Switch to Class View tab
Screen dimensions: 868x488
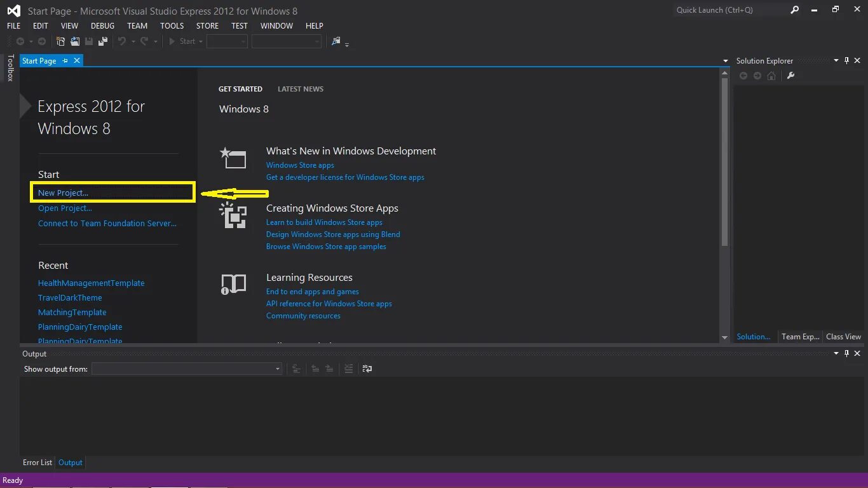tap(843, 337)
